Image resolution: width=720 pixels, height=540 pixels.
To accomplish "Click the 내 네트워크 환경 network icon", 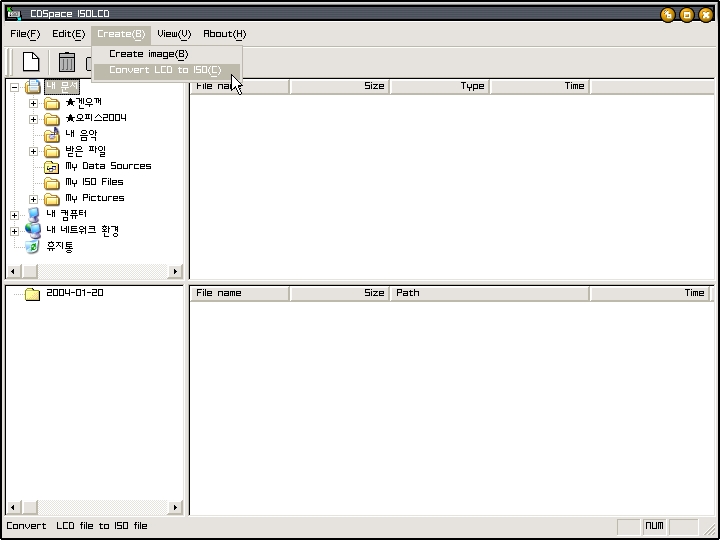I will [33, 231].
